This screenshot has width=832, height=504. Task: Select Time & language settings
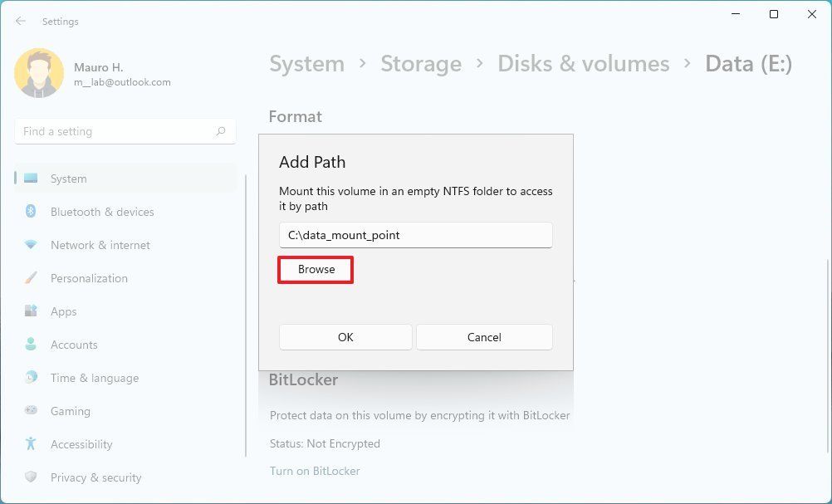(94, 378)
